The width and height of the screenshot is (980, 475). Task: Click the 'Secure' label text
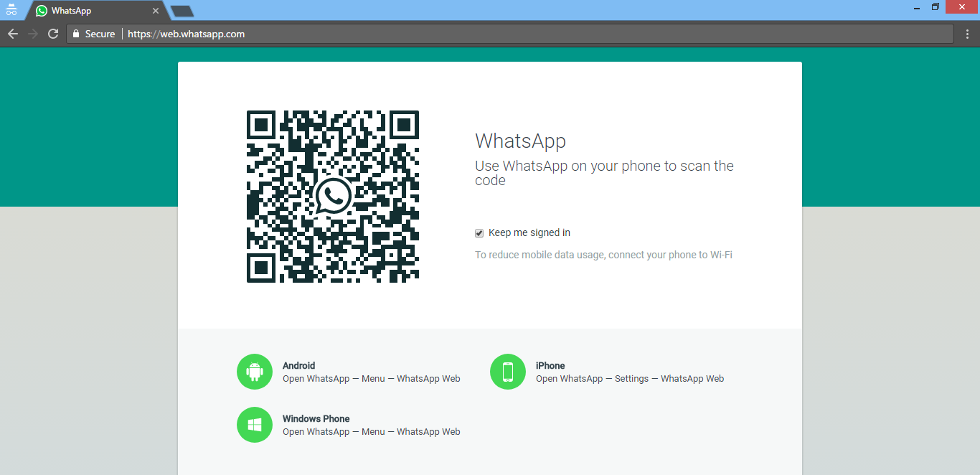[x=100, y=34]
